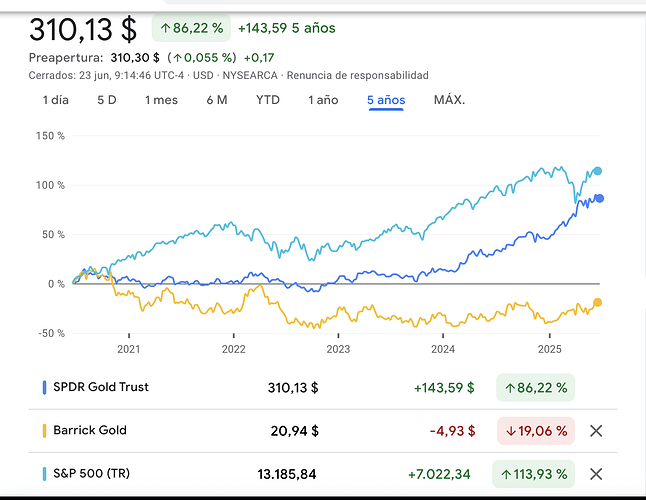Remove S&P 500 (TR) comparison with X
646x500 pixels.
(596, 474)
